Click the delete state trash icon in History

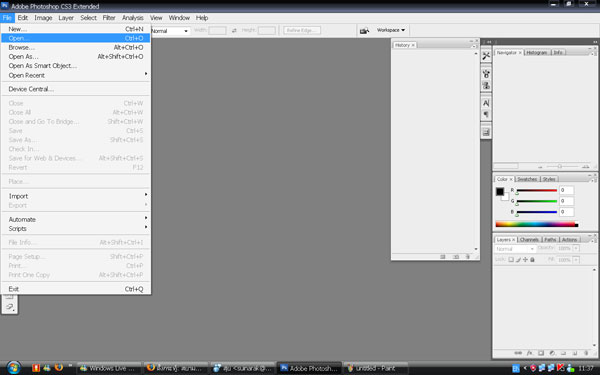[468, 257]
